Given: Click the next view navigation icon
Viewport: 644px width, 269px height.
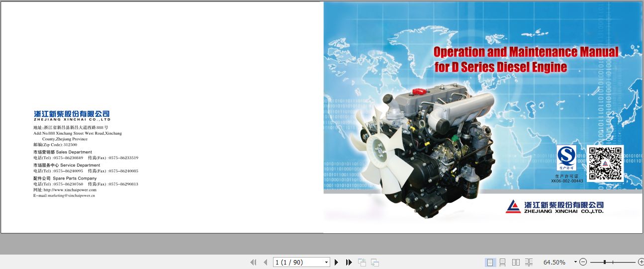Looking at the screenshot, I should click(375, 262).
